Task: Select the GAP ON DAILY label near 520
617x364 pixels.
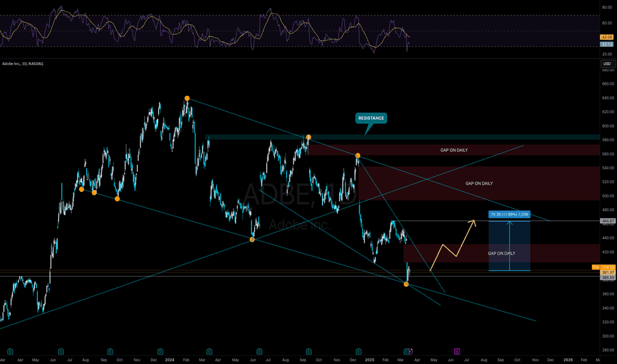Action: click(x=479, y=183)
